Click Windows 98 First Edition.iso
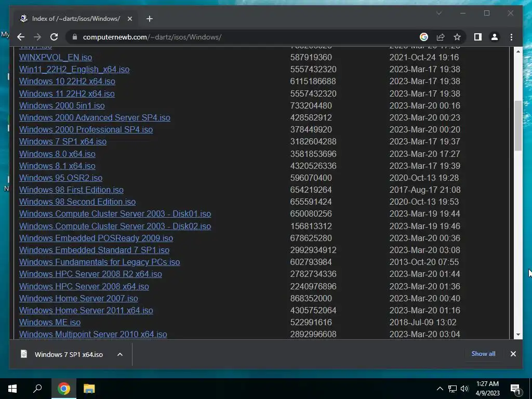The image size is (532, 399). [x=71, y=190]
